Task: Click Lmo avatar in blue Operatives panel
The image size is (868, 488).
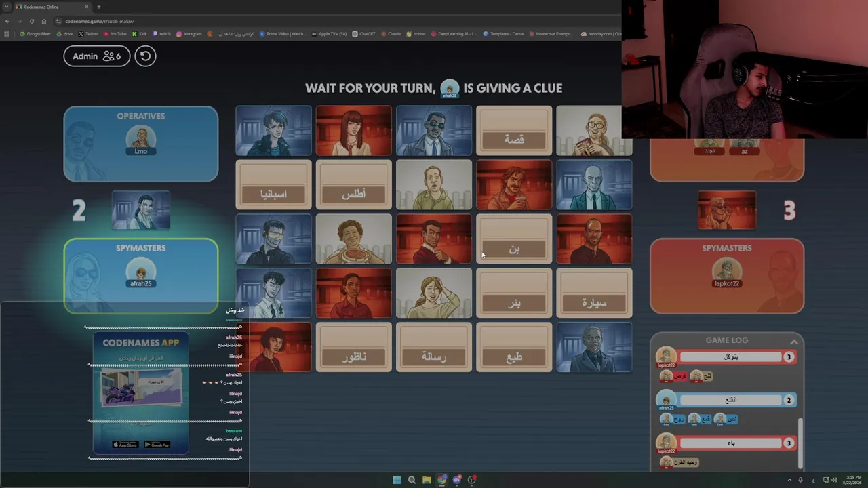Action: [x=141, y=138]
